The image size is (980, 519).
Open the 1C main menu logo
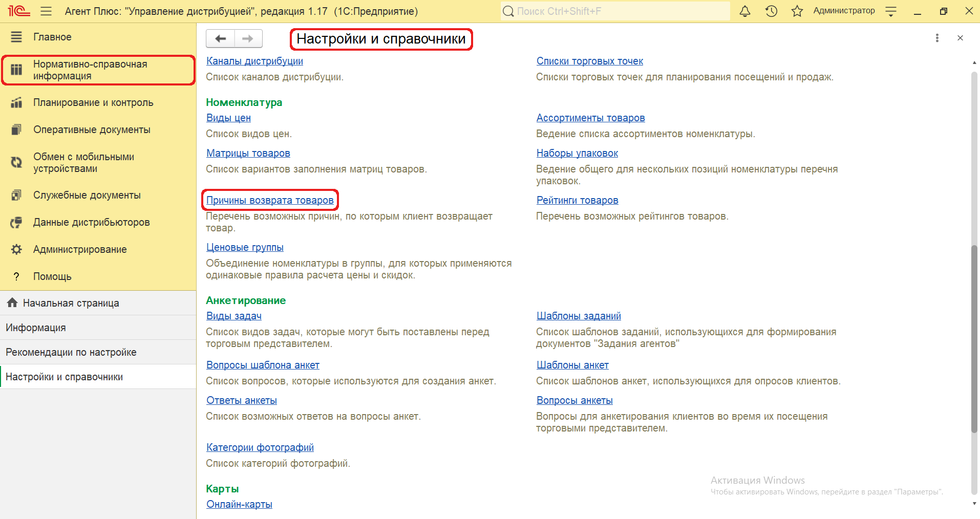tap(19, 11)
